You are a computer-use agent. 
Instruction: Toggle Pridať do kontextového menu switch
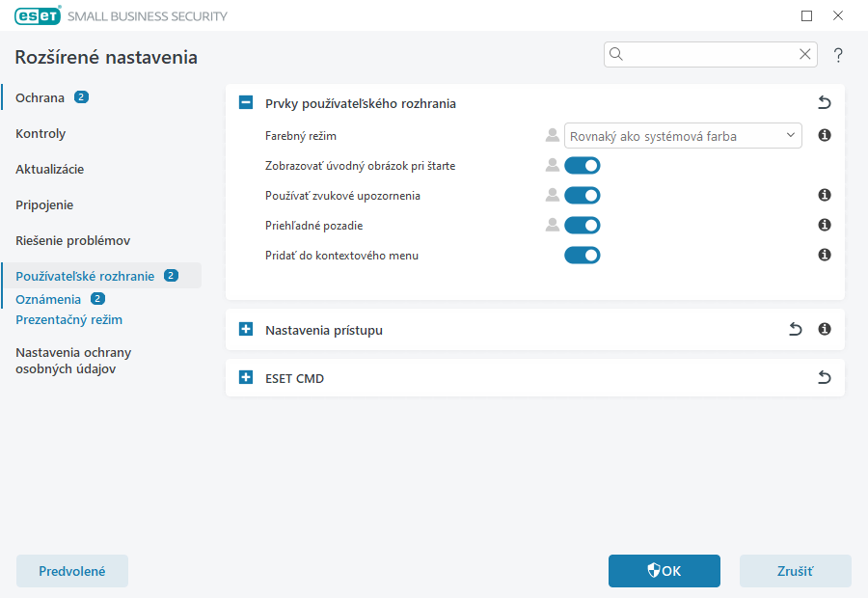tap(583, 256)
